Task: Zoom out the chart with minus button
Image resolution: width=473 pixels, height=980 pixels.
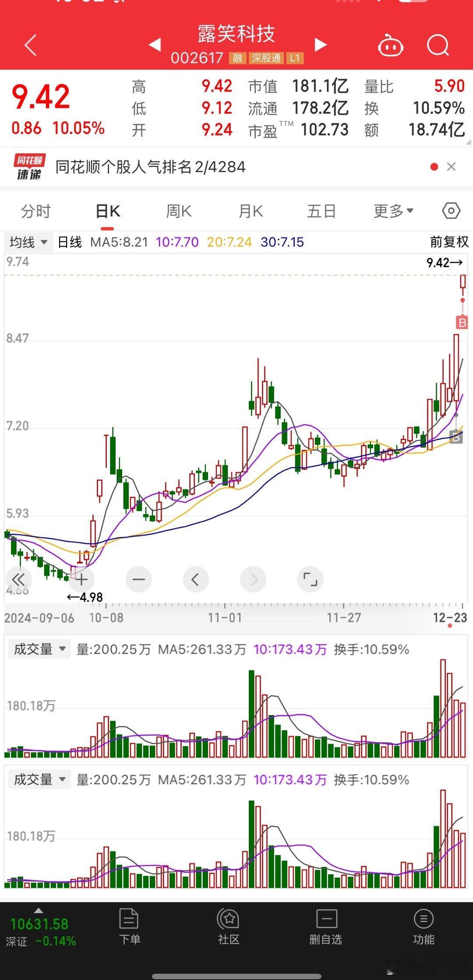Action: pos(138,580)
